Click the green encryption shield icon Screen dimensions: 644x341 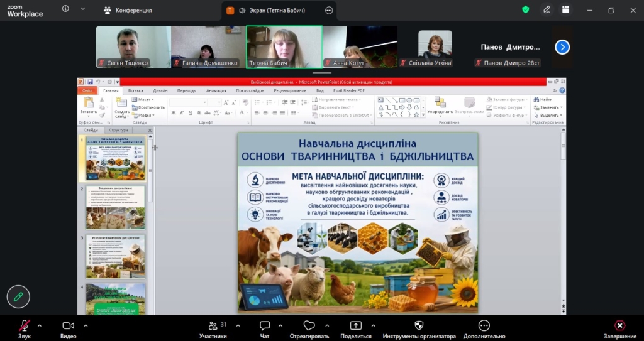click(x=526, y=10)
